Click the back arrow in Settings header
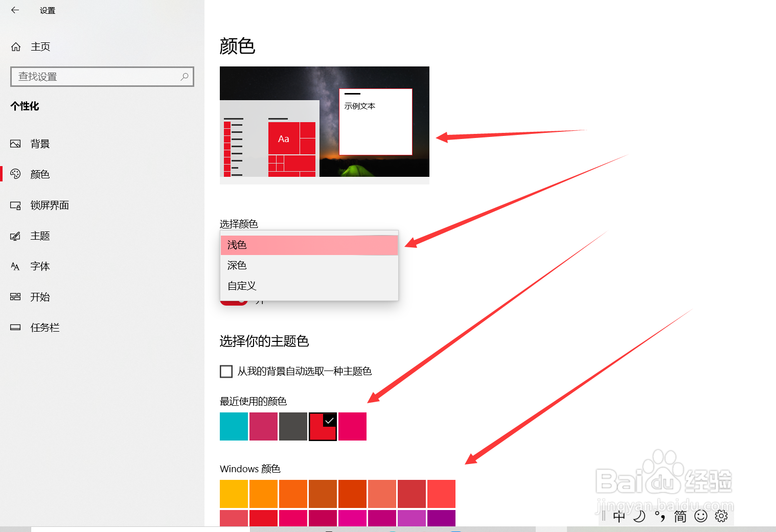Viewport: 776px width, 532px height. [x=15, y=10]
